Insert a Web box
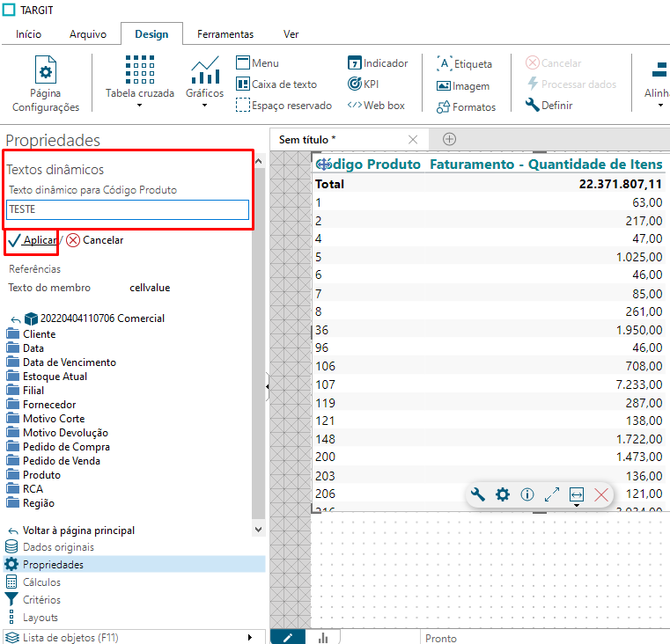The width and height of the screenshot is (670, 644). [376, 105]
